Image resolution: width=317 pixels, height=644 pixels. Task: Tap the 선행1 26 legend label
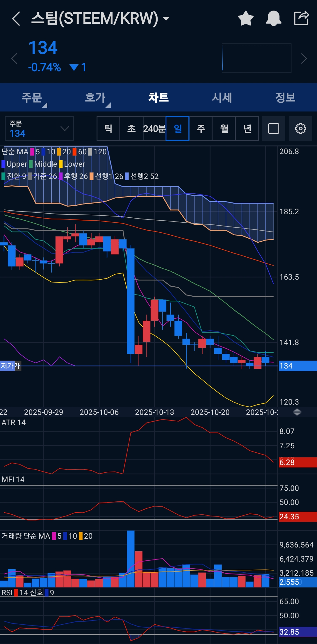pos(109,176)
